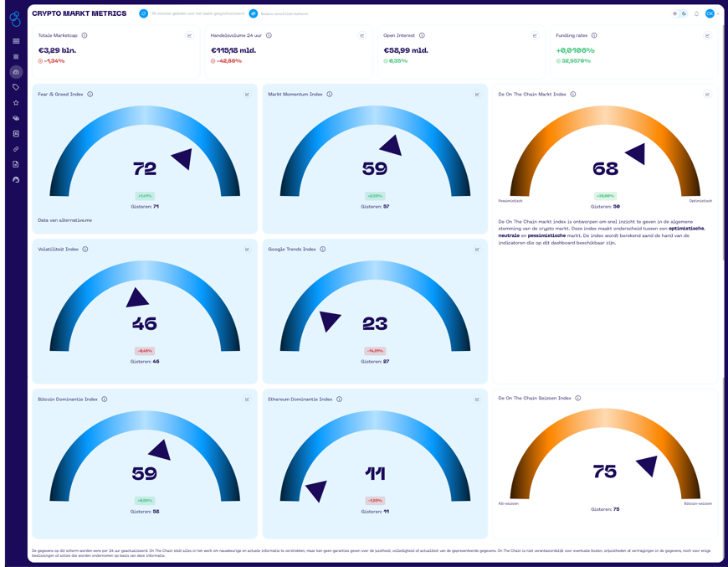Screen dimensions: 728x567
Task: Open favorites via the star sidebar icon
Action: pos(15,101)
